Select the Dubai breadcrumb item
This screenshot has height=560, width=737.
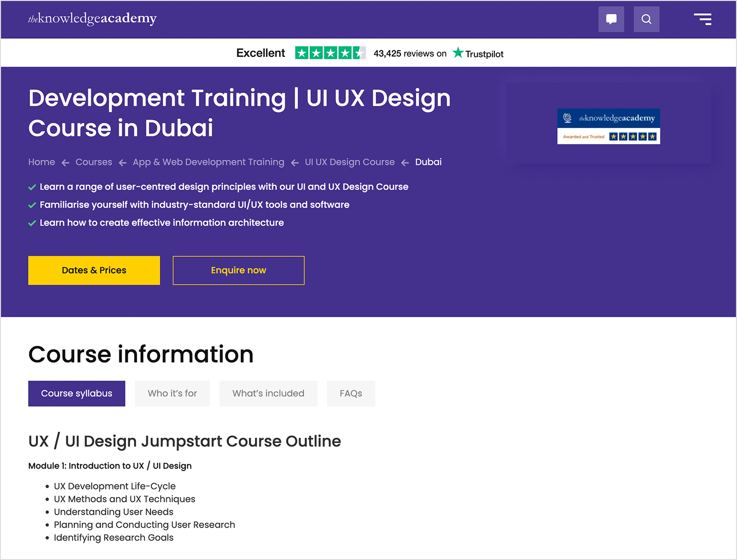[428, 162]
